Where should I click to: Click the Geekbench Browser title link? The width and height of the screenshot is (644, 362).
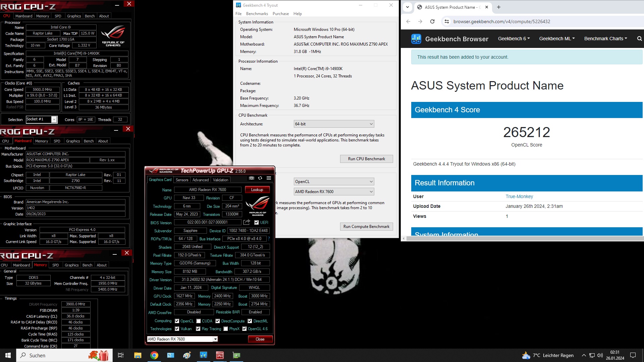pyautogui.click(x=457, y=39)
